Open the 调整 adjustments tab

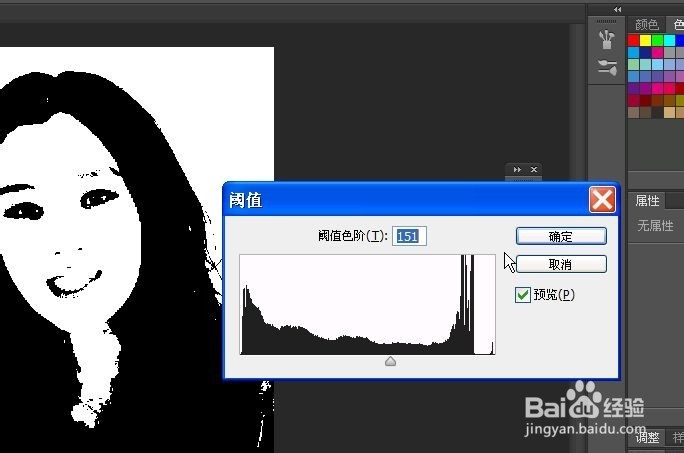point(646,437)
